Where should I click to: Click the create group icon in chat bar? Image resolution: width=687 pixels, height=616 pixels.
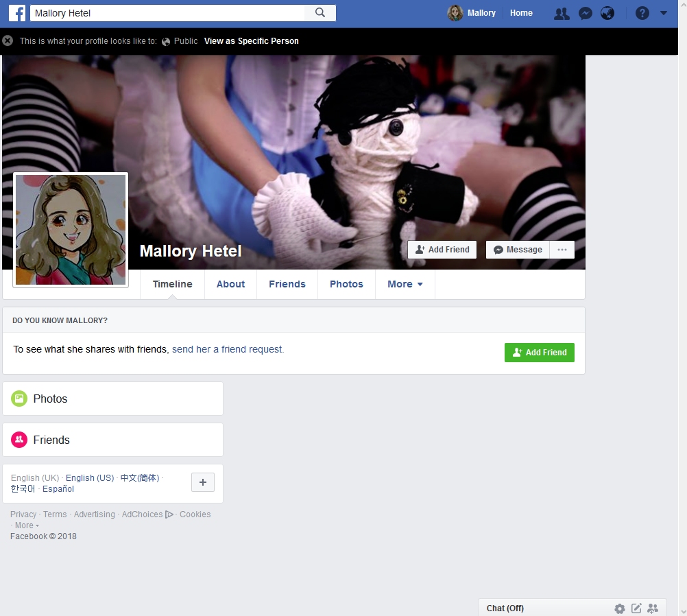tap(653, 608)
